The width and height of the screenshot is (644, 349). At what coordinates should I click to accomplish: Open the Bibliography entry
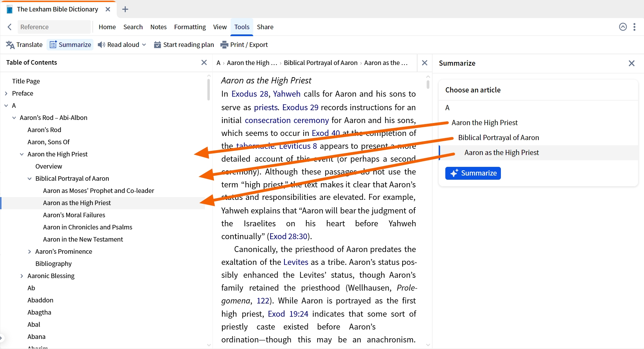click(53, 263)
